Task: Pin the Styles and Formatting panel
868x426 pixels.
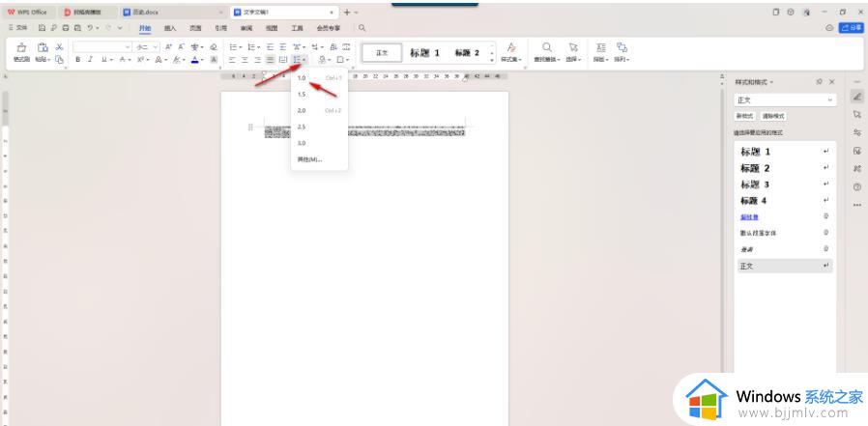Action: [820, 82]
